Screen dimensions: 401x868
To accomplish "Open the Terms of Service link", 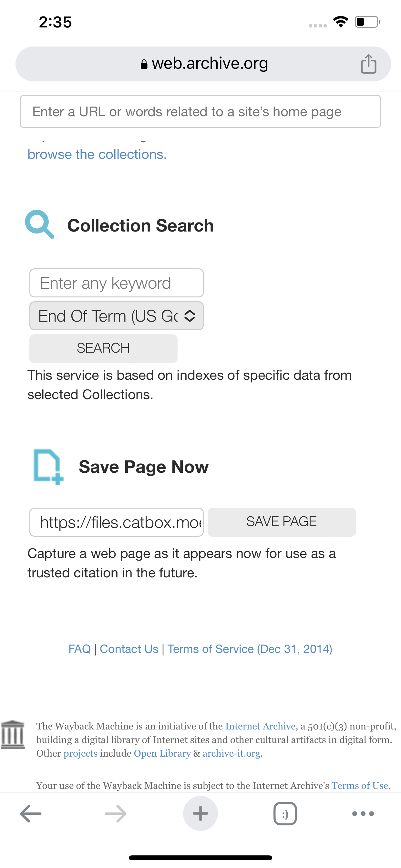I will coord(250,649).
